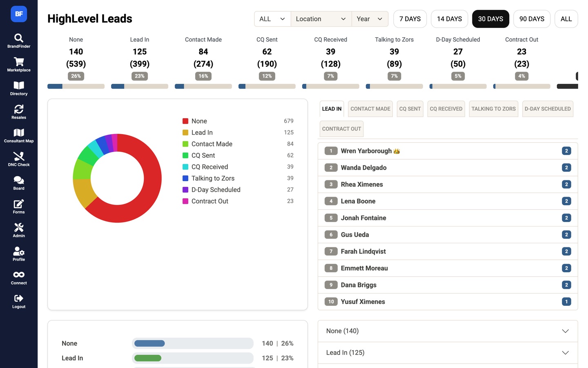Open the Consultant Map icon
This screenshot has height=368, width=588.
coord(19,132)
